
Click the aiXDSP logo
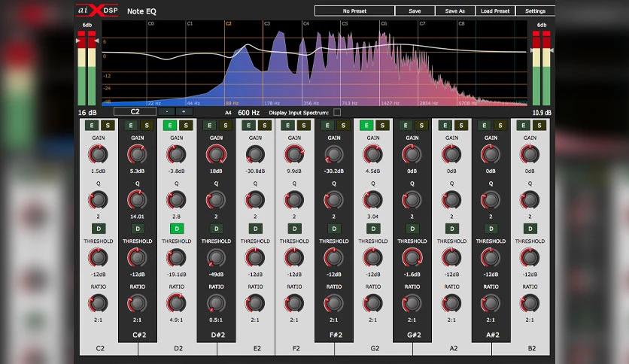point(98,11)
